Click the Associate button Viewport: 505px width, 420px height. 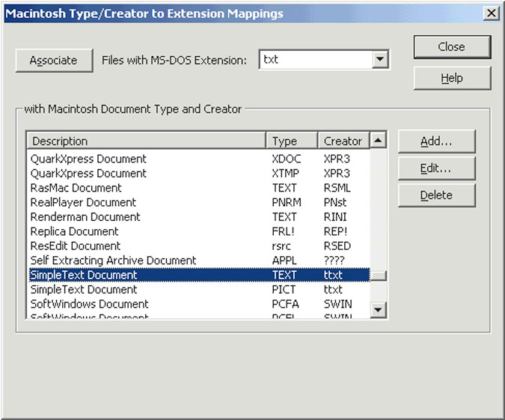coord(54,61)
